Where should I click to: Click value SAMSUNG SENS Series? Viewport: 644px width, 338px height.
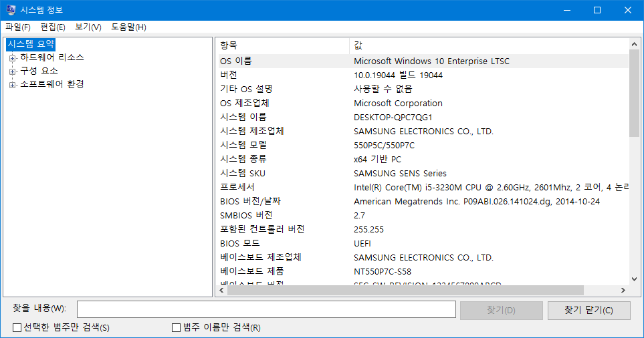(400, 173)
